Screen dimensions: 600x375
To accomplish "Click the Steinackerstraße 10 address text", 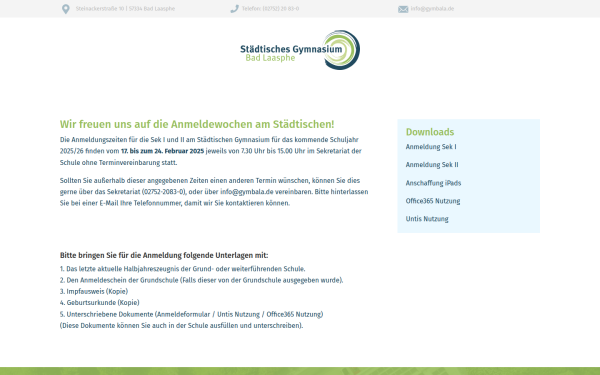I will click(x=125, y=9).
